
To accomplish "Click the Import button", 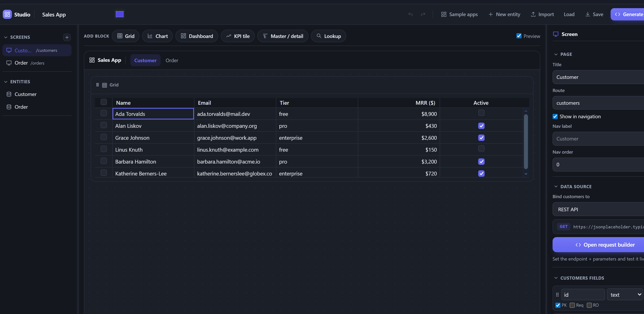I will coord(542,14).
